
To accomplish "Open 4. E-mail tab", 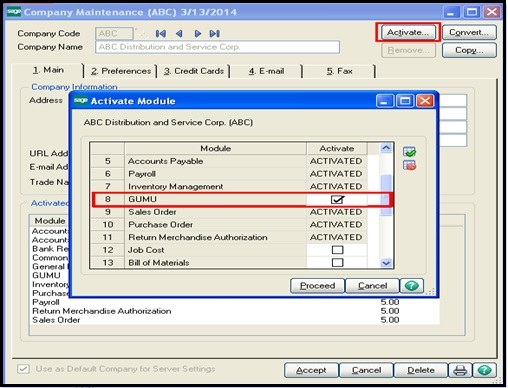I will coord(266,71).
